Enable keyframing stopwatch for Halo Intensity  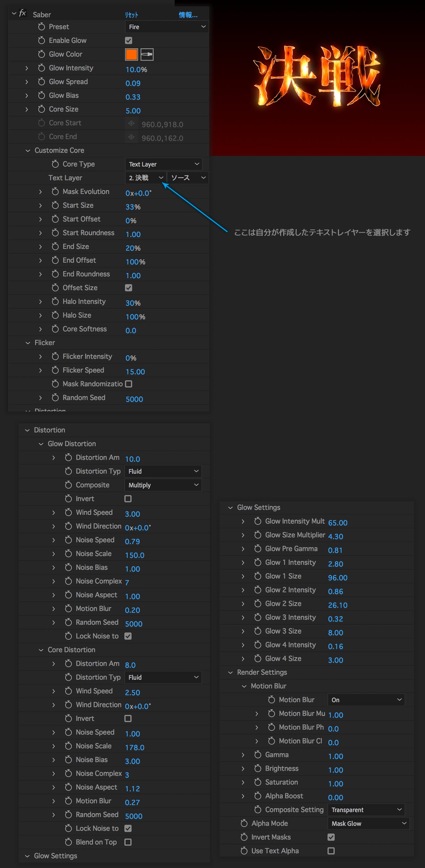tap(55, 302)
